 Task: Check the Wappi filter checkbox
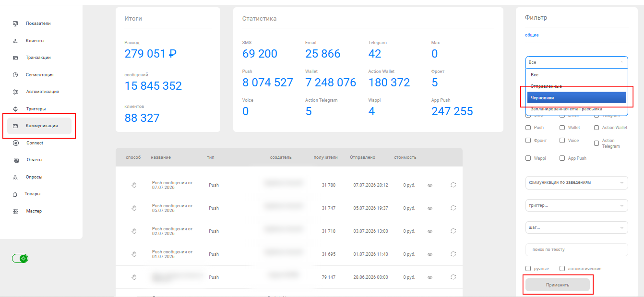[x=528, y=158]
